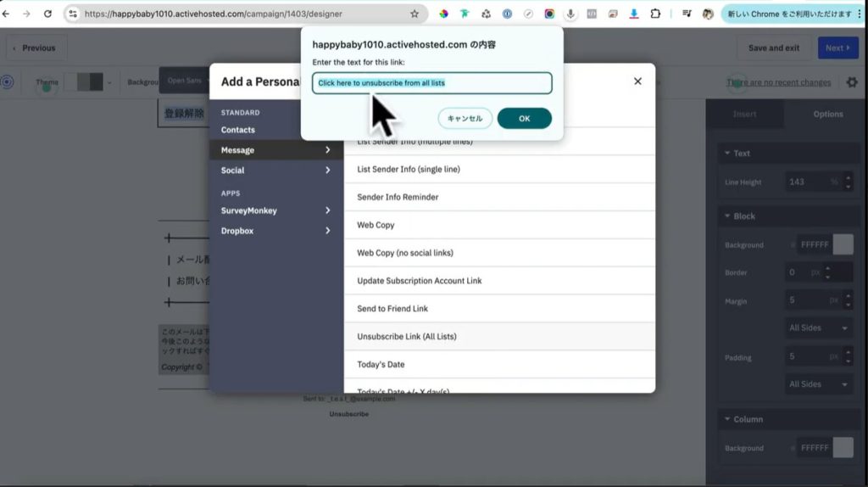The height and width of the screenshot is (487, 868).
Task: Expand the Social category
Action: tap(275, 171)
